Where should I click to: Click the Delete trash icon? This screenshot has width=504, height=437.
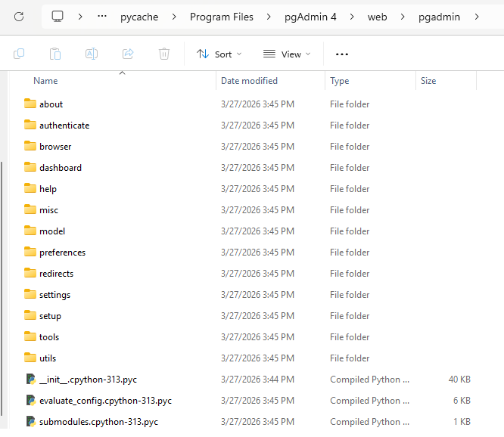164,54
